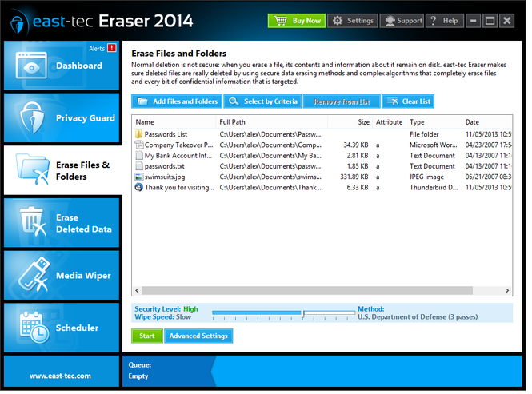
Task: Click the 'Queue: Empty' status text
Action: (x=139, y=370)
